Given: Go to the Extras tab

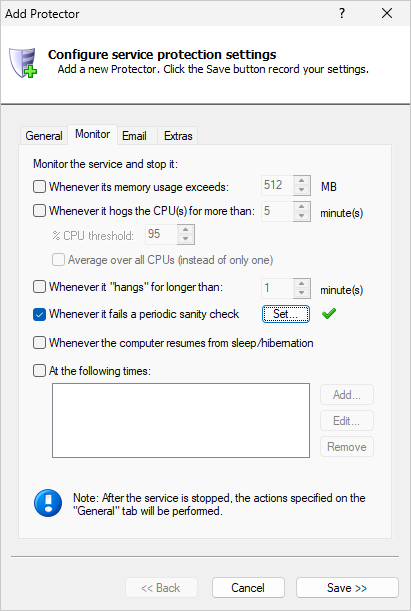Looking at the screenshot, I should click(x=178, y=136).
